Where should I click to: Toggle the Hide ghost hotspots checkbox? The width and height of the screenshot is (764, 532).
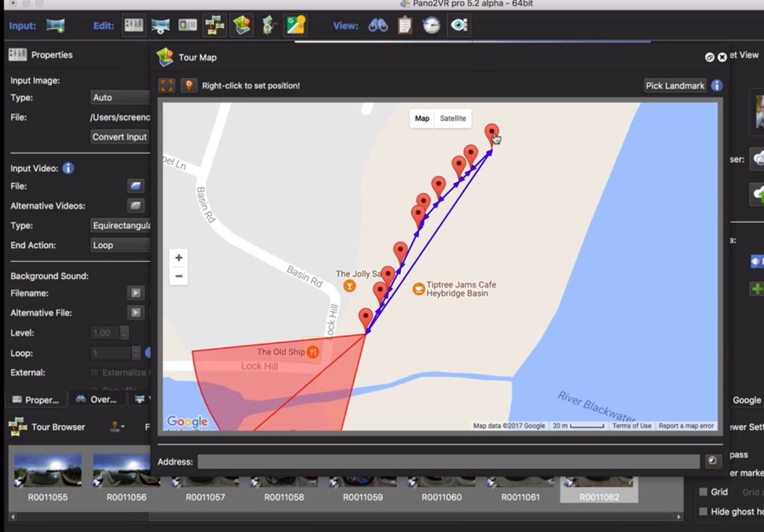pos(703,511)
